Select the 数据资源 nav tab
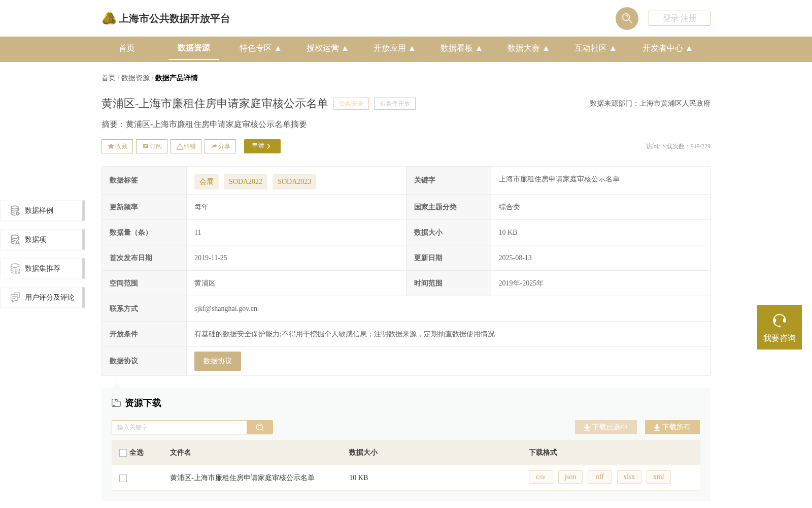Screen dimensions: 812x508 click(194, 48)
